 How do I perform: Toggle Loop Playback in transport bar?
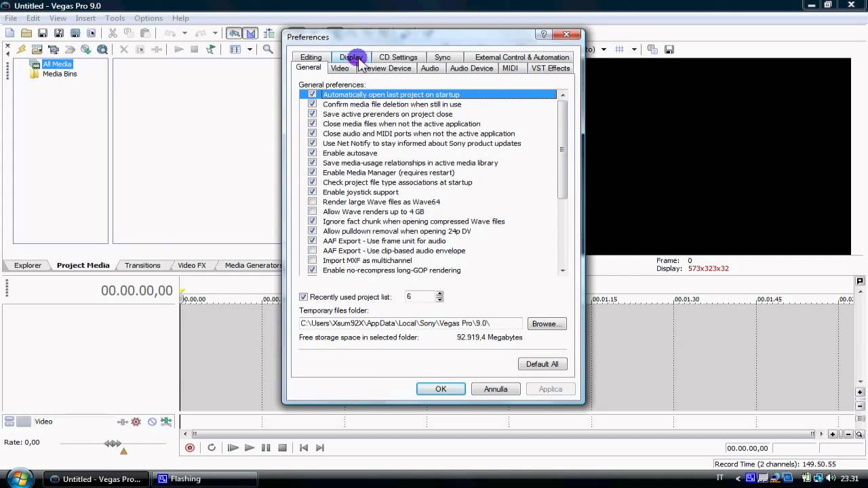pos(212,447)
